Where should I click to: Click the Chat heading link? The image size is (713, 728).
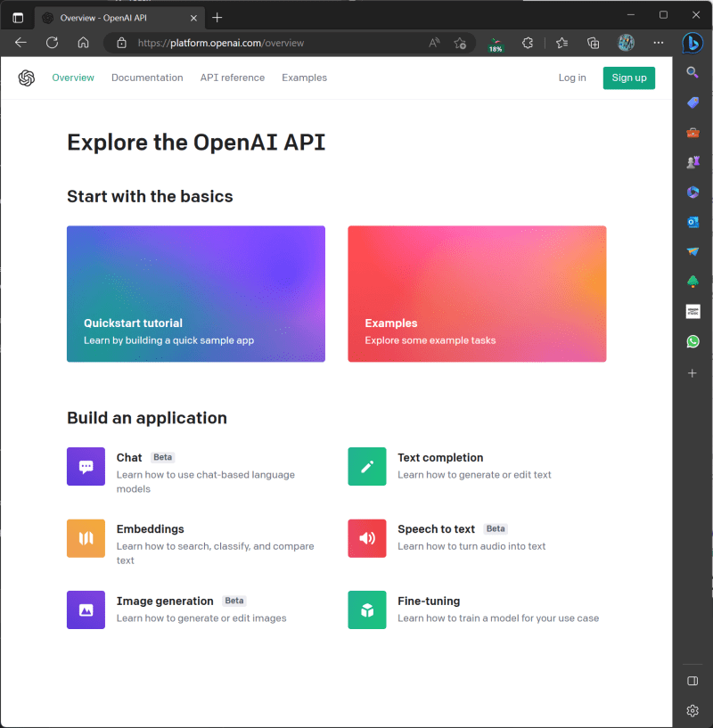(129, 458)
